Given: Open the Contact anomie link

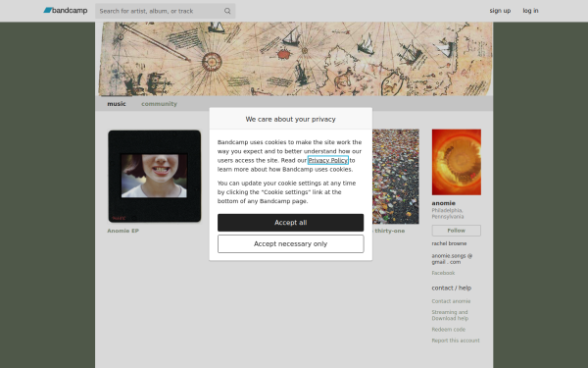Looking at the screenshot, I should (451, 301).
